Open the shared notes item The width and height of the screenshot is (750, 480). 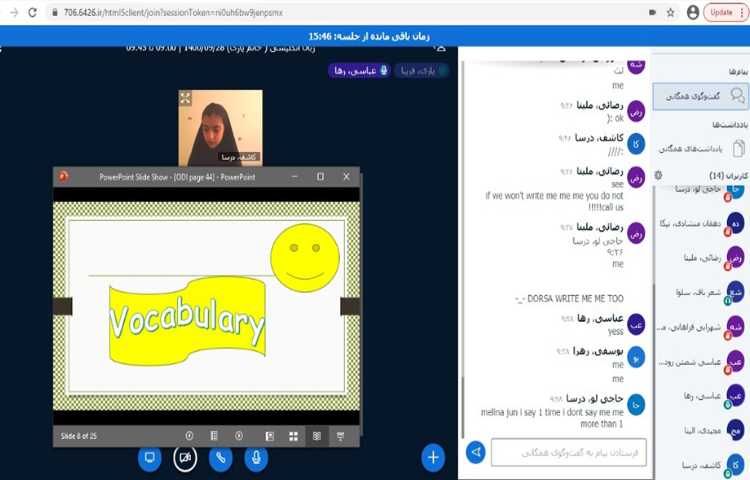pos(700,146)
